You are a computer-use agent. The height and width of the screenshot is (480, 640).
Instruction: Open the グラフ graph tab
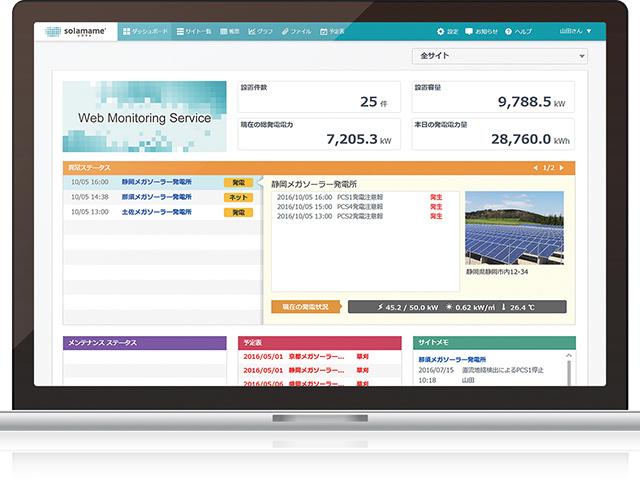(x=260, y=31)
